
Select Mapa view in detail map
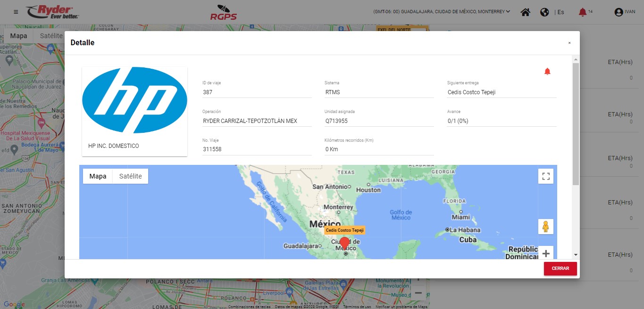pos(98,176)
